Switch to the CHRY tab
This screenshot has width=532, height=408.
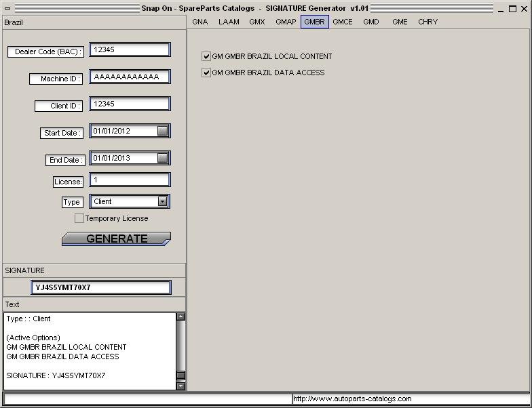pyautogui.click(x=427, y=22)
